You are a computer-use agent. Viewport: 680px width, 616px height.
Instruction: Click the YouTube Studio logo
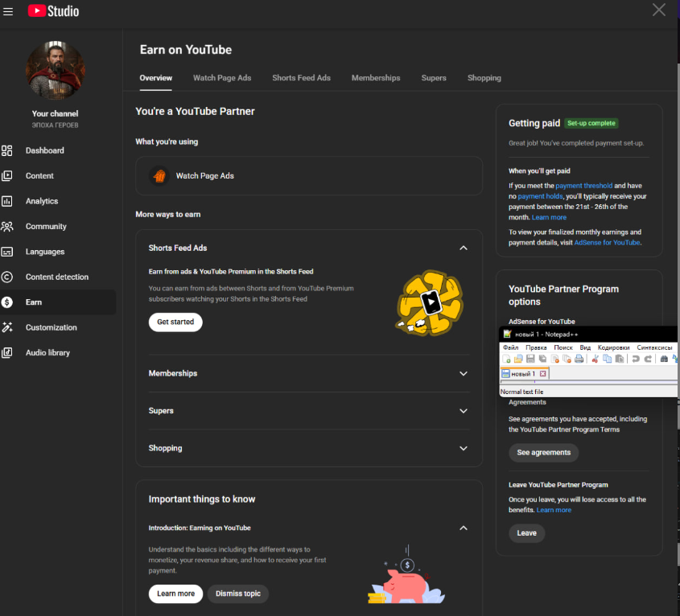point(53,10)
